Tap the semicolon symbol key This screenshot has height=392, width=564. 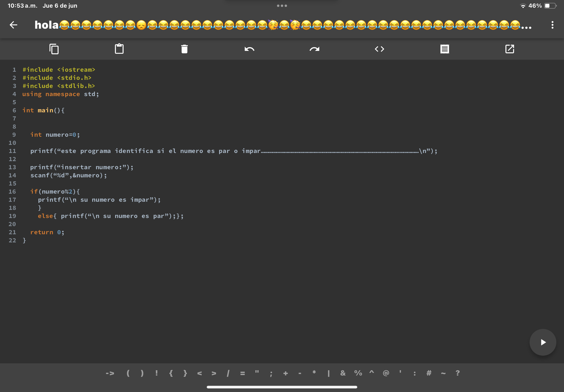click(271, 374)
